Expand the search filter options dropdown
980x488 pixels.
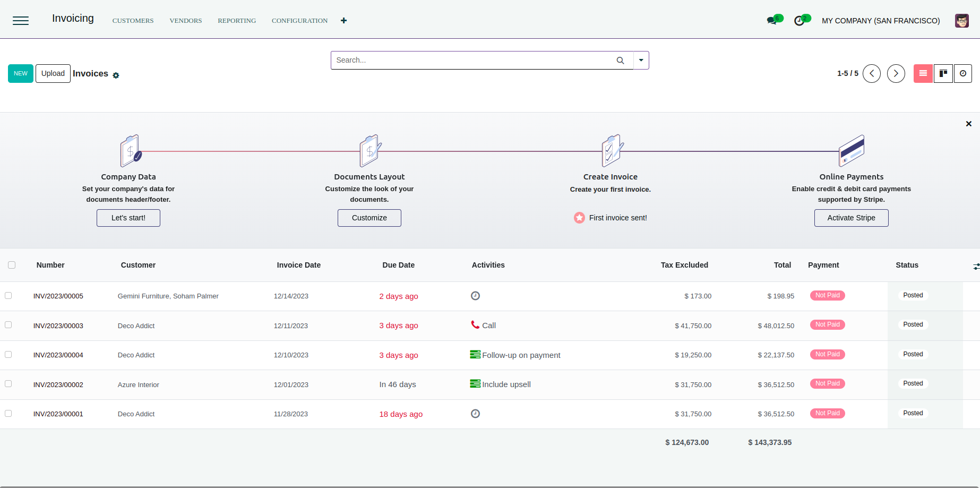[x=641, y=61]
